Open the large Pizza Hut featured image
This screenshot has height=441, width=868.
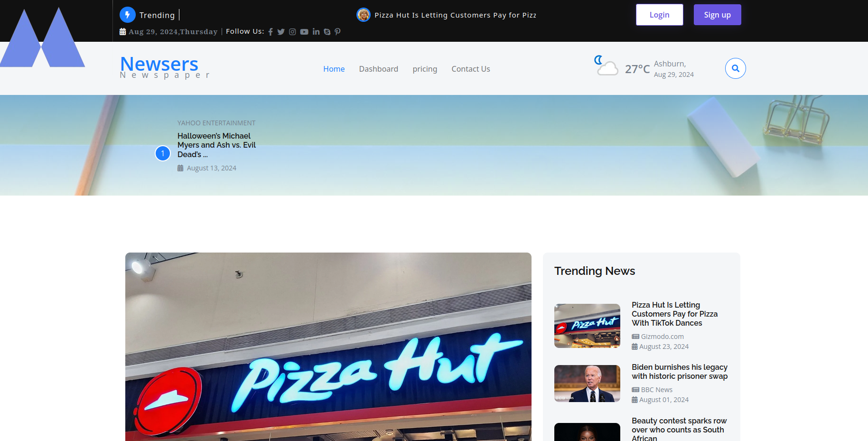(328, 347)
